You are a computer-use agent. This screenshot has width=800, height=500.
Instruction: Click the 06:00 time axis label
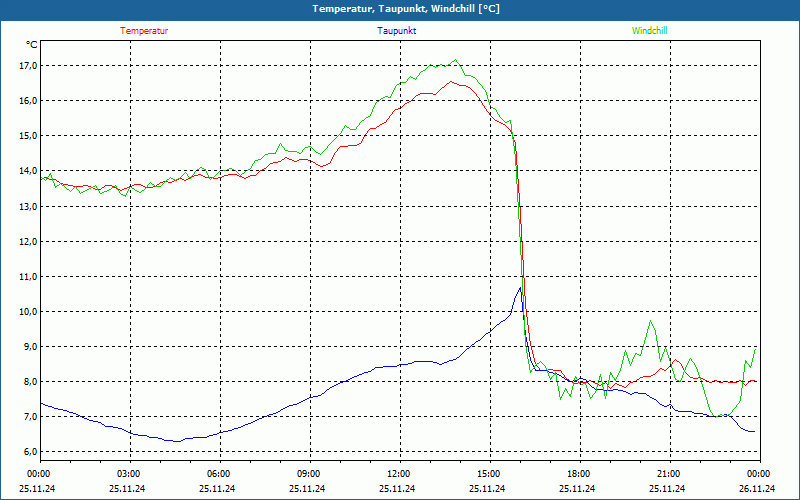pos(219,474)
